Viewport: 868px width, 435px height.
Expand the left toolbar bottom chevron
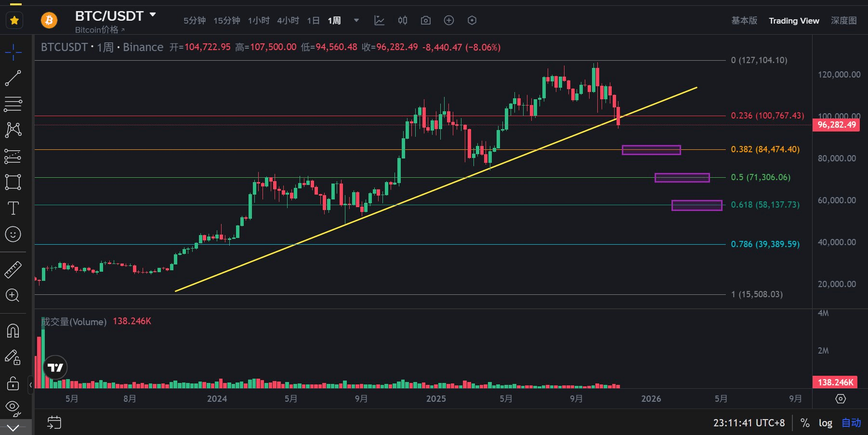point(13,427)
